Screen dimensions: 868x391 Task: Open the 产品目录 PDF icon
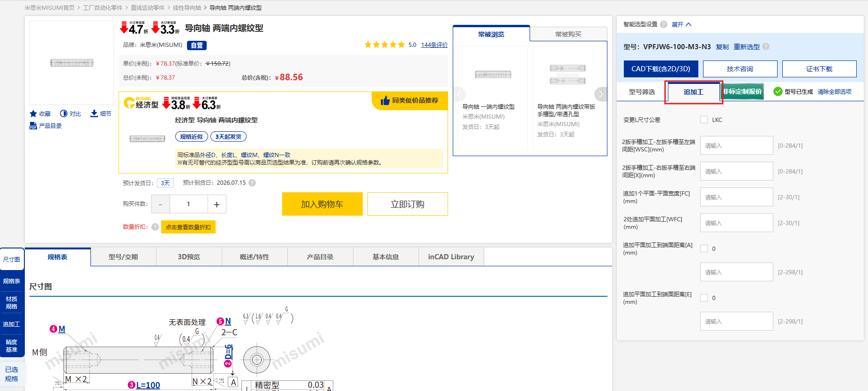33,126
